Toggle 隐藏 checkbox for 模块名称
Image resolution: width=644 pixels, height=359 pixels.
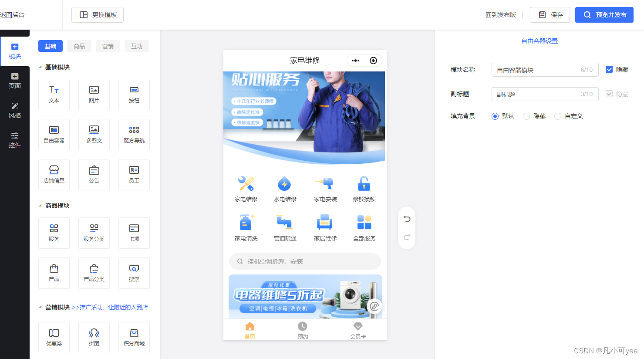pos(609,70)
